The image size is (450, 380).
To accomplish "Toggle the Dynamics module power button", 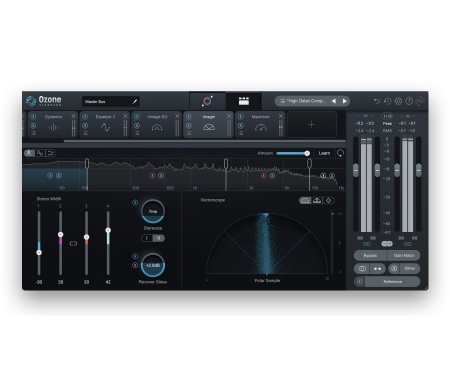I will point(33,117).
